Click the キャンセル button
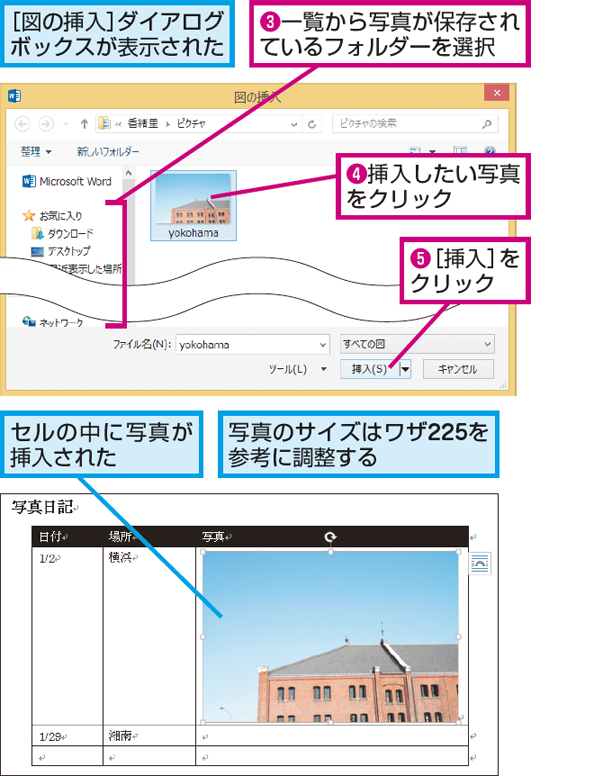 (458, 369)
